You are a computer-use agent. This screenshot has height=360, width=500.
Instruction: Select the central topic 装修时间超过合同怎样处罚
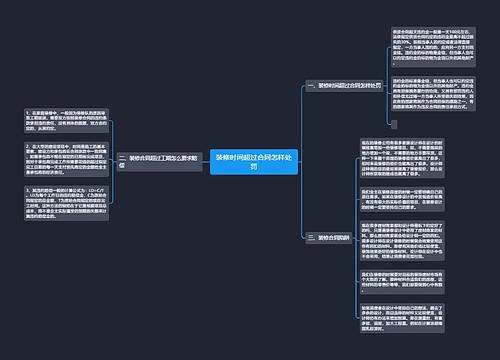coord(254,162)
